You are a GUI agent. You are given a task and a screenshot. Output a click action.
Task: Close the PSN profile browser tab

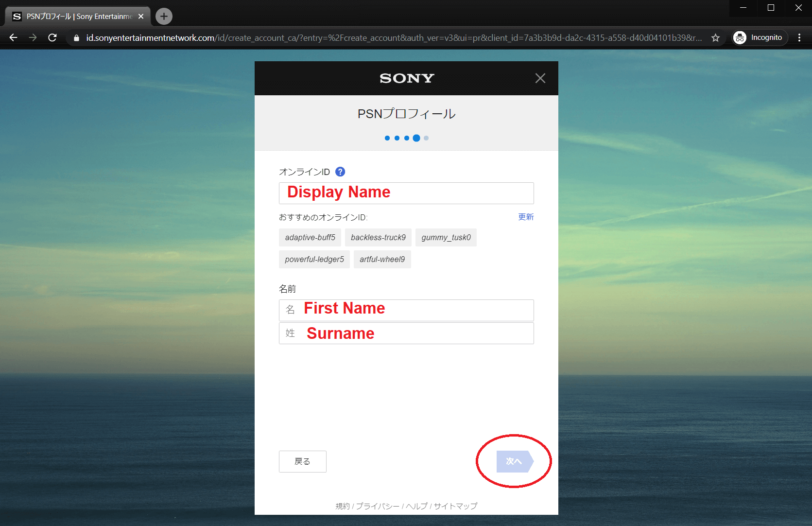[141, 16]
